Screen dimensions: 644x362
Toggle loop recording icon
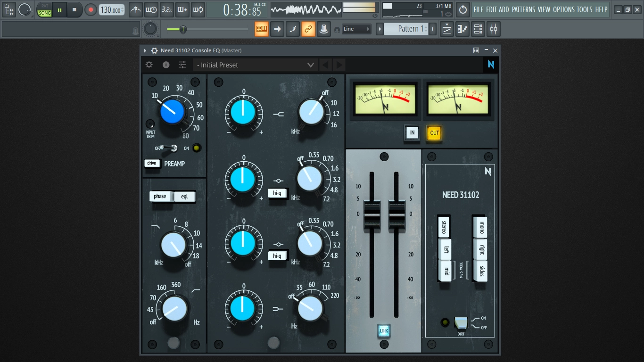click(198, 9)
